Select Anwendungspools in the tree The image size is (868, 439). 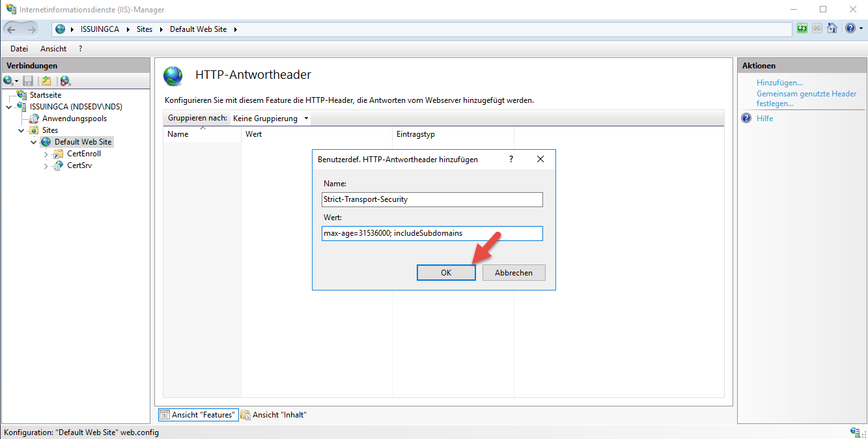74,119
